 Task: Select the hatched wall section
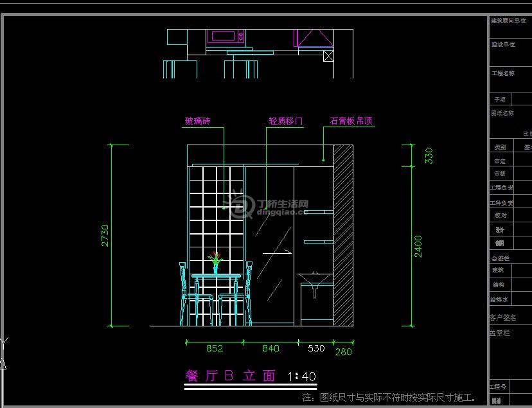click(x=343, y=235)
